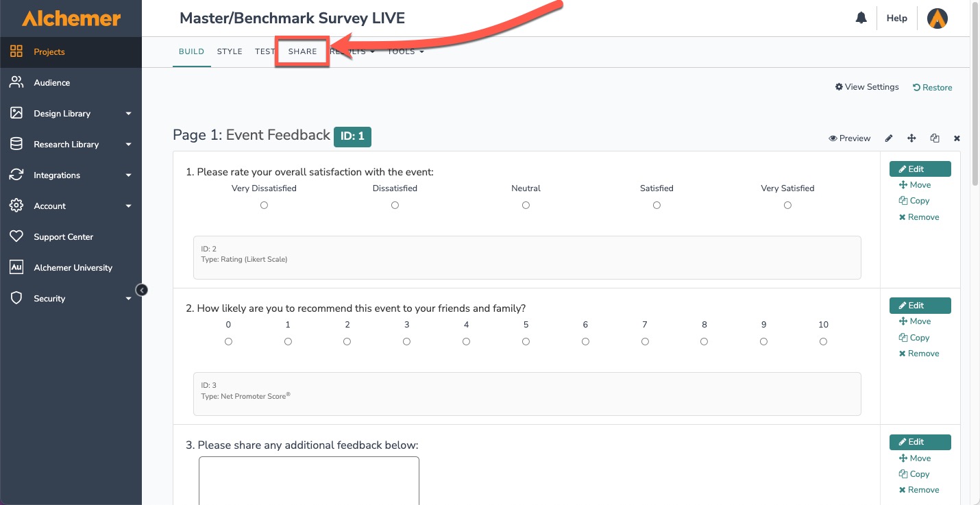Open the Tools dropdown menu
980x505 pixels.
406,51
